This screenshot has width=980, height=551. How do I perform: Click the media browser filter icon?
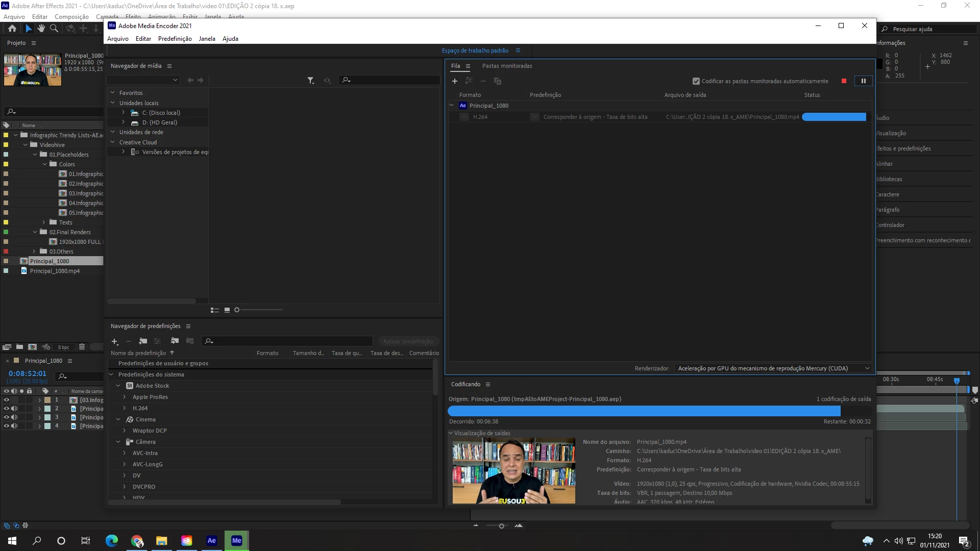(310, 80)
